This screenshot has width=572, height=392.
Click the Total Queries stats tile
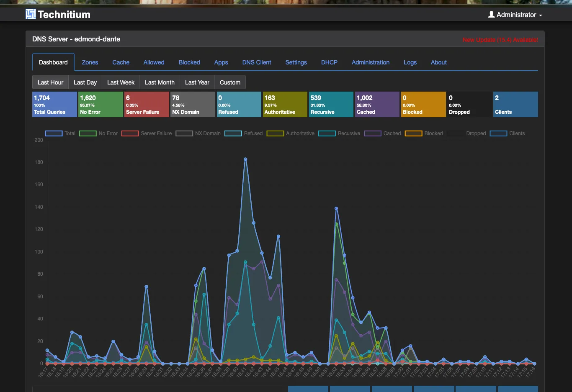coord(54,105)
